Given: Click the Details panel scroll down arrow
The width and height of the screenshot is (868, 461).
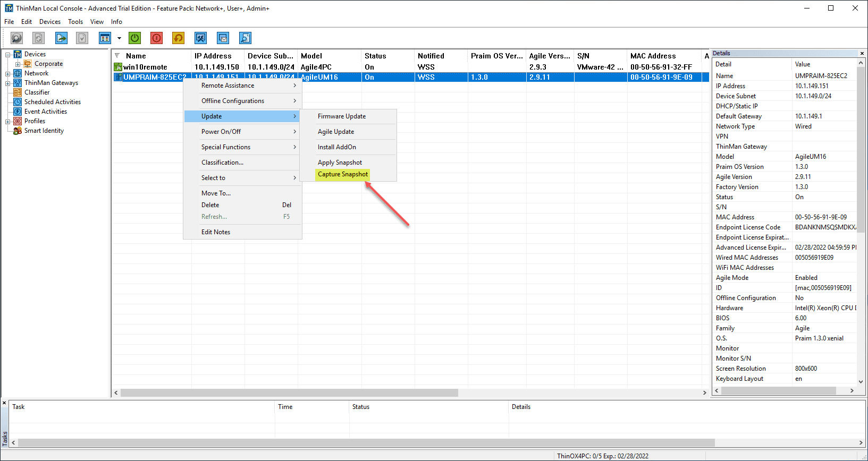Looking at the screenshot, I should [x=861, y=381].
